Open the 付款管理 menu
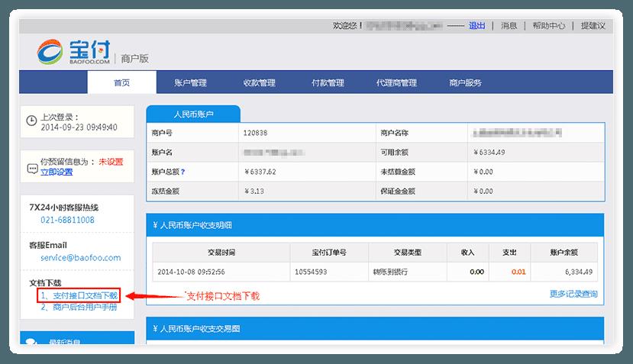The height and width of the screenshot is (364, 633). (328, 82)
